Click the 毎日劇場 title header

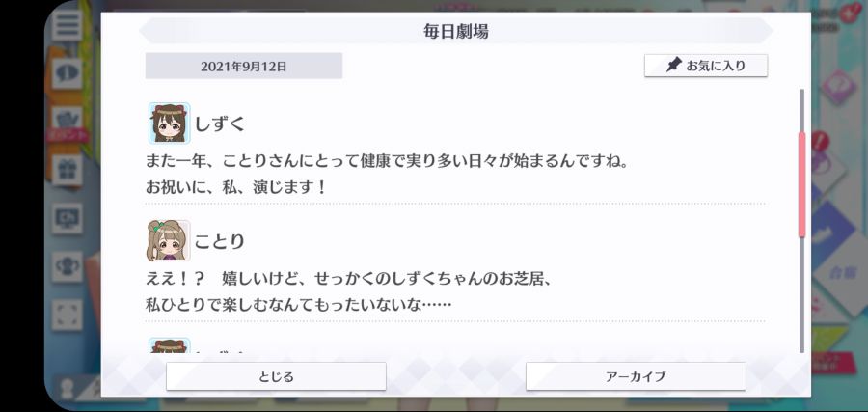(456, 32)
